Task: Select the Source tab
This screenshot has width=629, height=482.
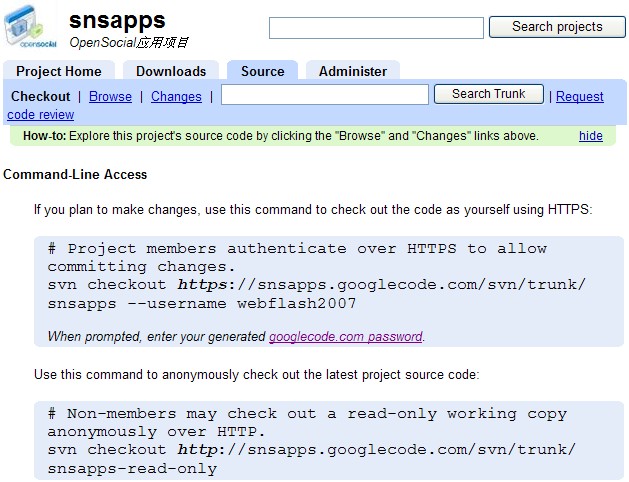Action: (262, 71)
